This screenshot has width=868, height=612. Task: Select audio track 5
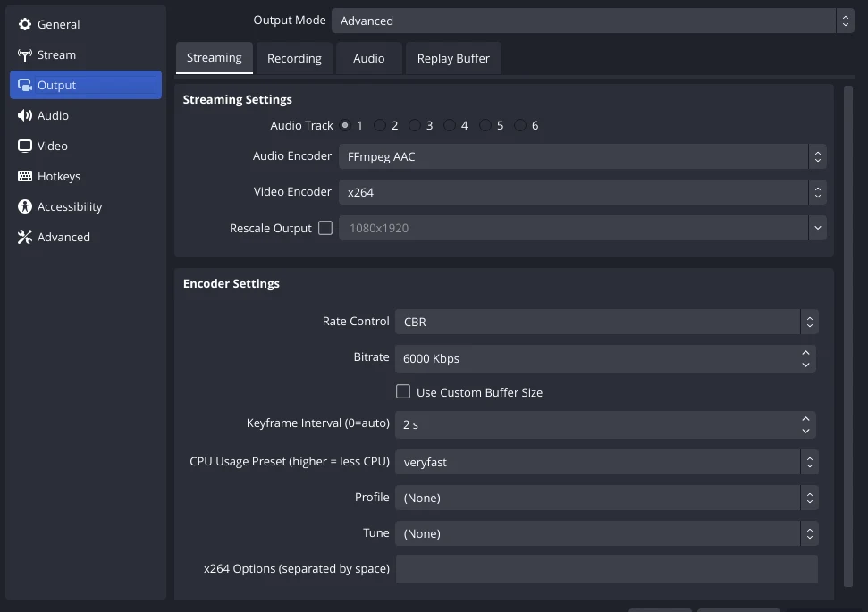[x=485, y=125]
